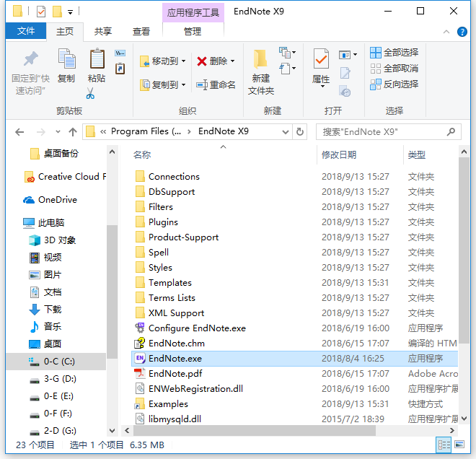The image size is (476, 459).
Task: Switch to Details view icon in status bar
Action: [444, 445]
